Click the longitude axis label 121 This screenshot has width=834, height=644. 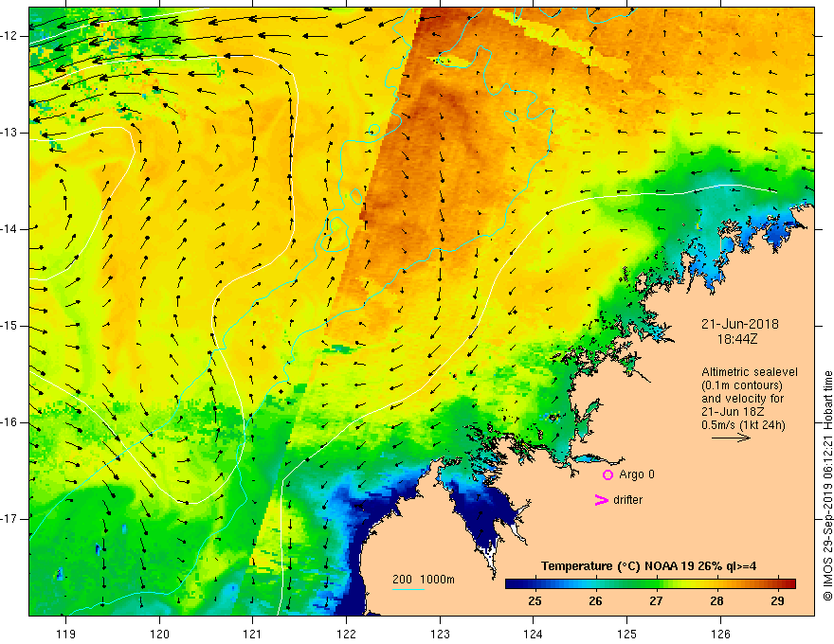[253, 634]
